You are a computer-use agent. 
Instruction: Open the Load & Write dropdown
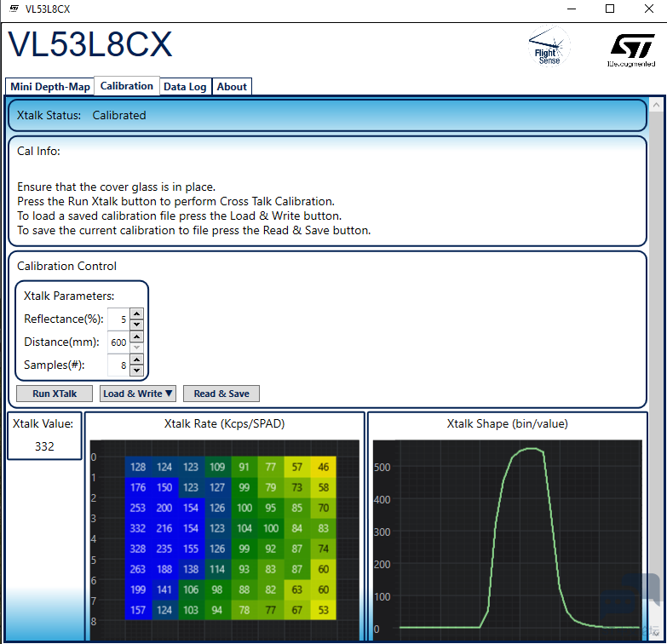tap(138, 394)
